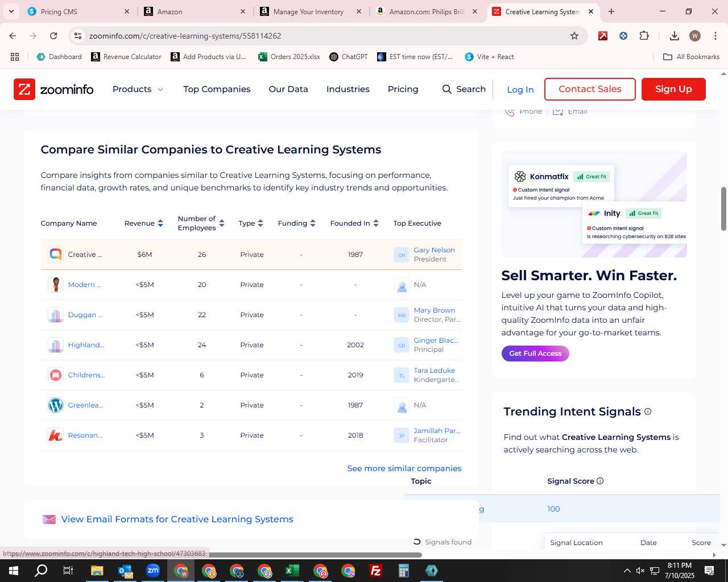Switch to the Pricing CMS tab

(x=78, y=11)
